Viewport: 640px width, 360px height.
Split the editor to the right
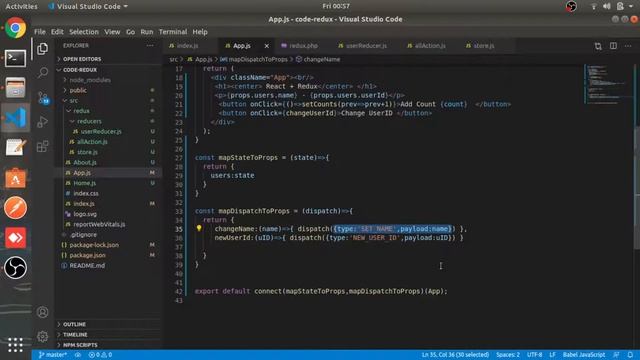[x=613, y=46]
